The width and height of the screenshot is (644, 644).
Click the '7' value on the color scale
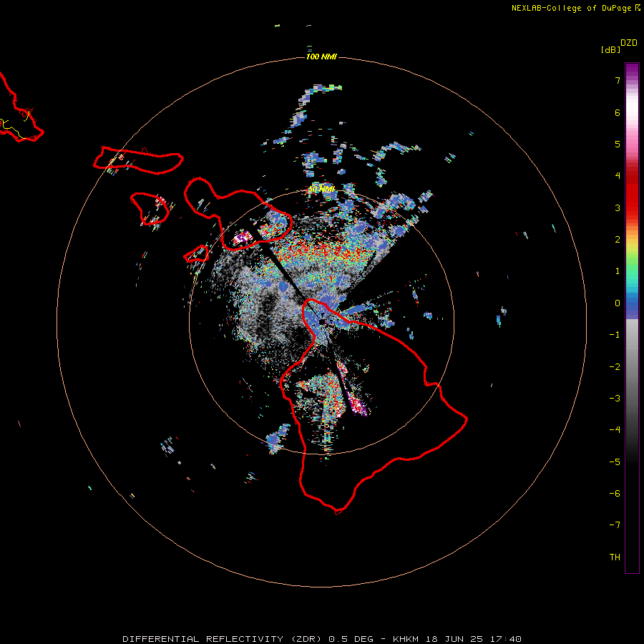coord(618,80)
